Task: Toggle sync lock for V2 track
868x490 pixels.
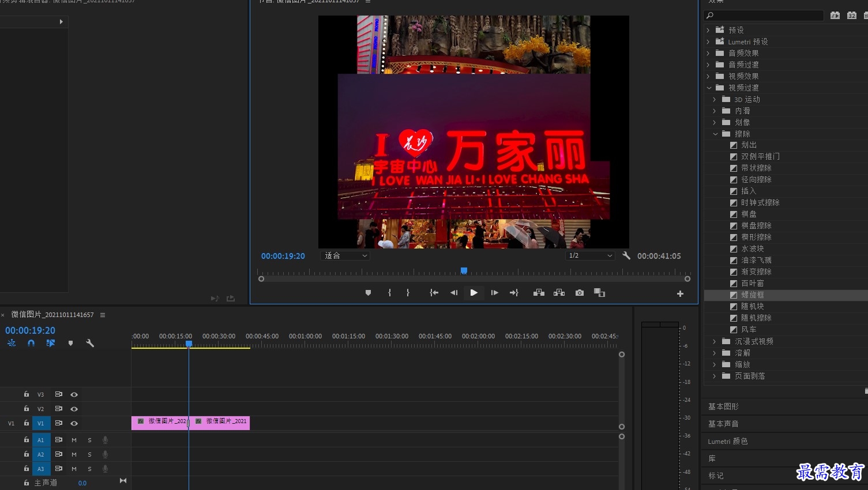Action: [58, 408]
